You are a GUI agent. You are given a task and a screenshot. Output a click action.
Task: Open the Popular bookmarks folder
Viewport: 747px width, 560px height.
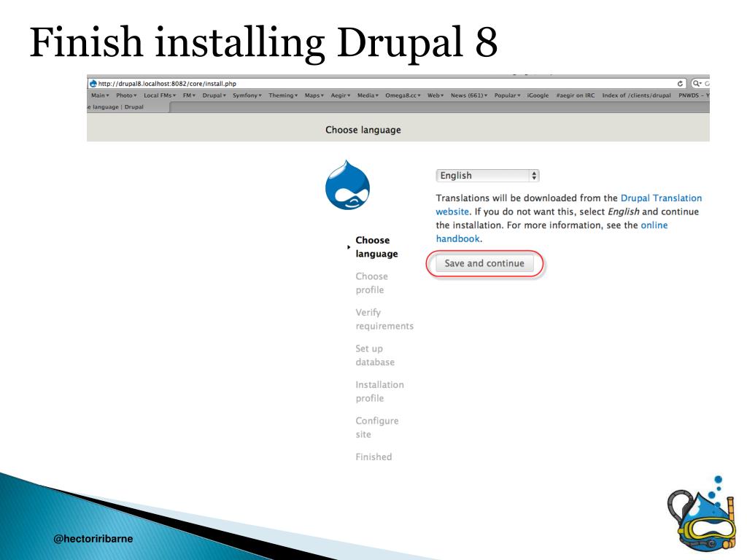click(x=507, y=96)
